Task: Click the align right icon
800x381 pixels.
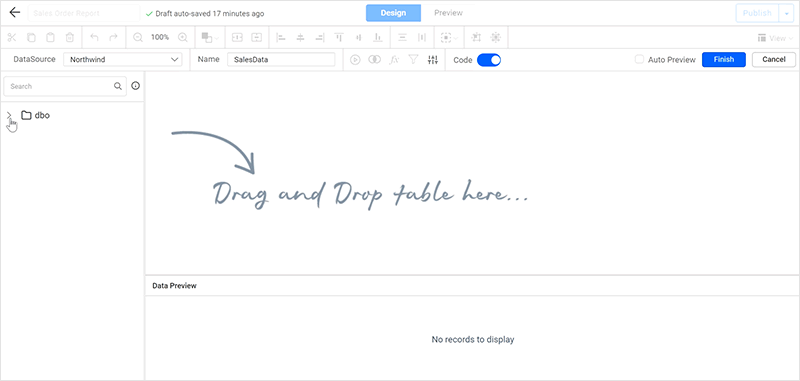Action: click(319, 37)
